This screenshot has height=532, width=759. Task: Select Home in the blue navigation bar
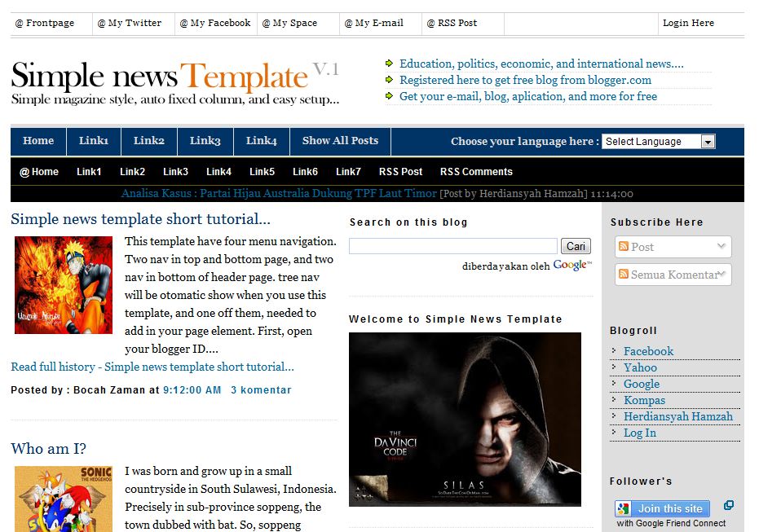click(38, 140)
